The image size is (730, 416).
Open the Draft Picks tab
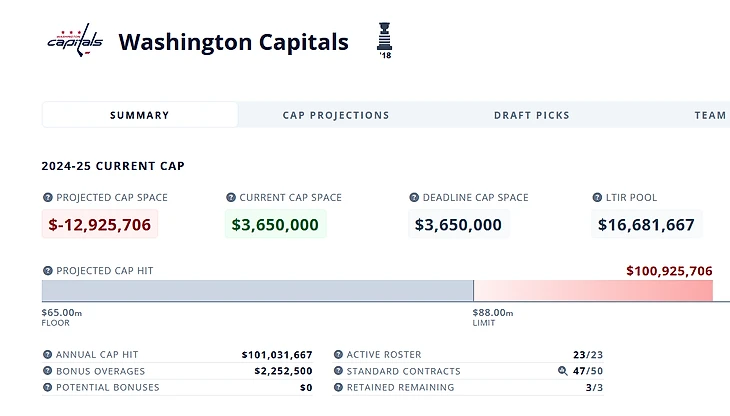click(x=531, y=115)
